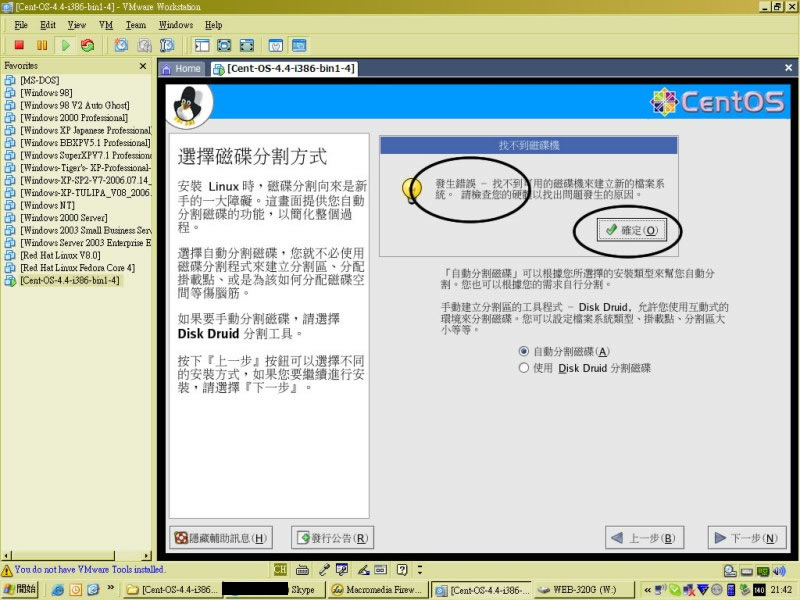
Task: Click the 發行公告(R) release notes button
Action: 333,538
